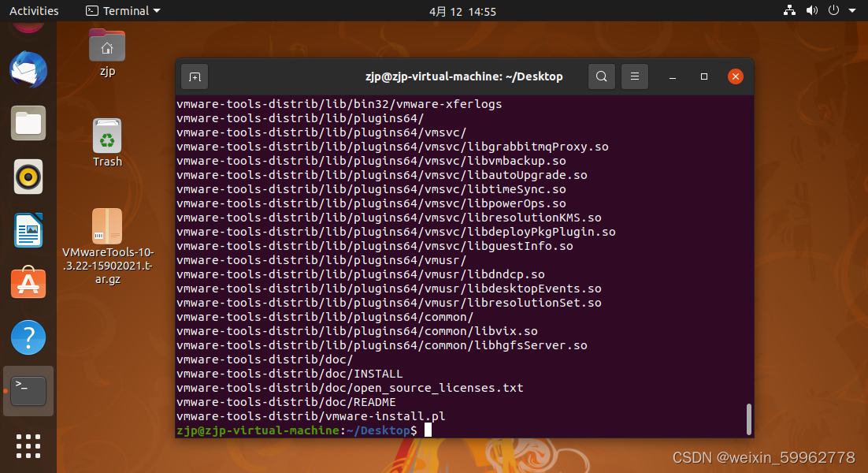Viewport: 868px width, 473px height.
Task: Launch Thunderbird from the dock
Action: tap(28, 70)
